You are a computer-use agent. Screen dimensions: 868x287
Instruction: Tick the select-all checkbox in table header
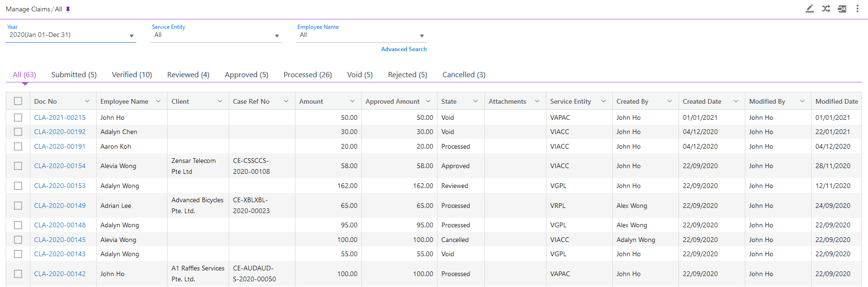coord(18,101)
